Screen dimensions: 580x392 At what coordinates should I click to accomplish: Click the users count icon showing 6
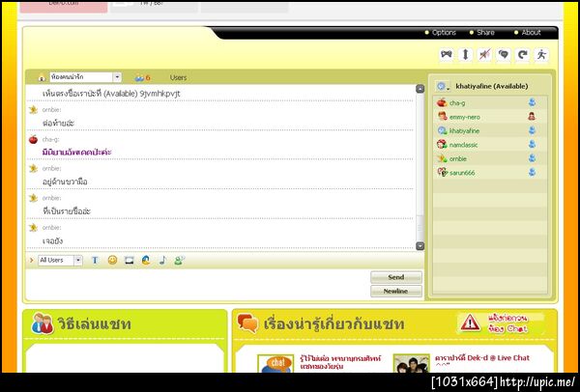coord(143,77)
